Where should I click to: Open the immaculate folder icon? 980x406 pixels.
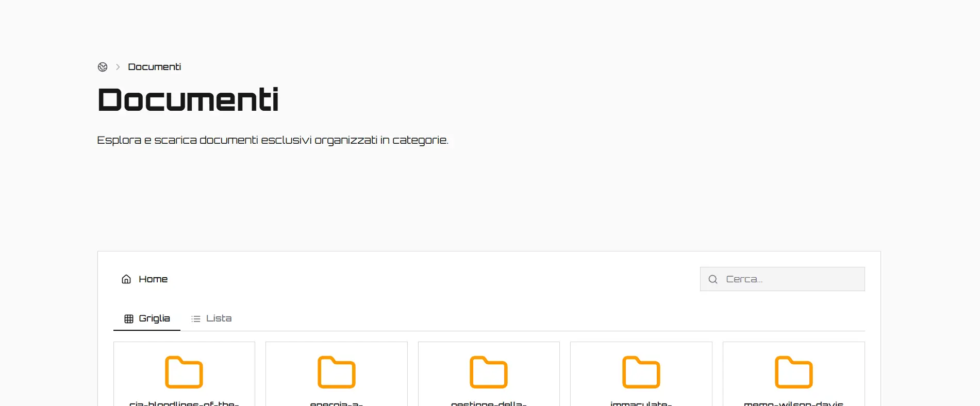tap(641, 372)
